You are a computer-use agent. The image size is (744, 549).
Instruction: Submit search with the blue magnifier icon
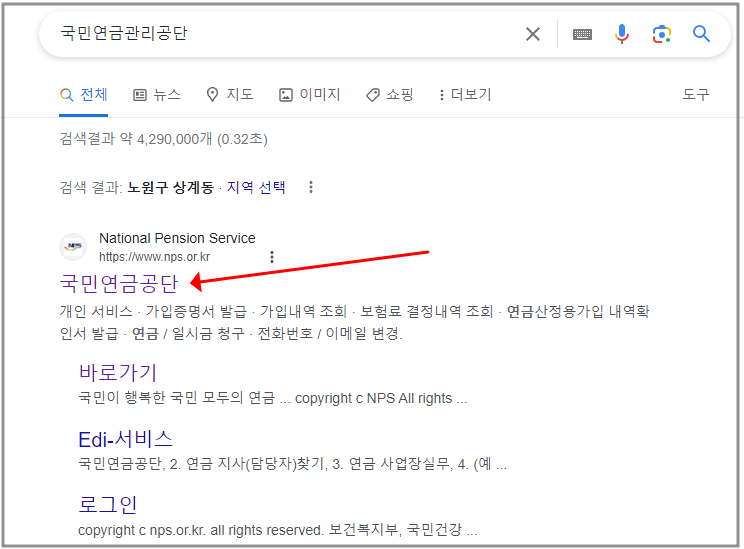point(701,34)
